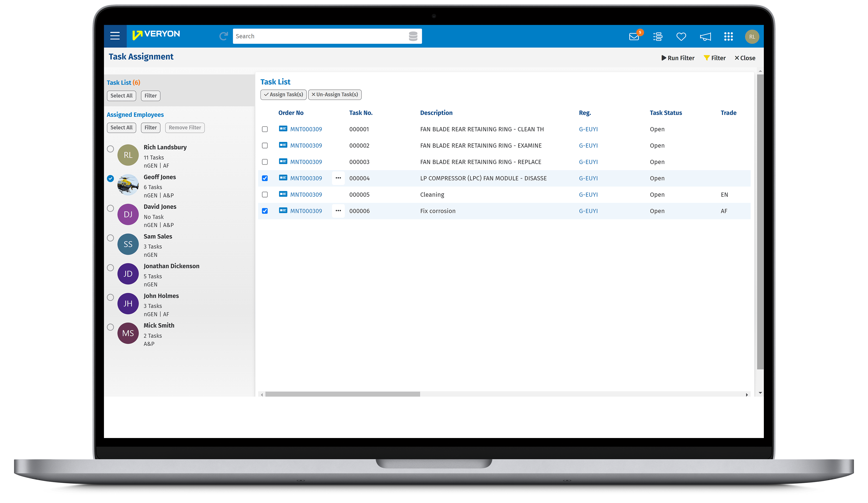Open announcements via the megaphone icon
Screen dimensions: 868x503
pos(705,36)
